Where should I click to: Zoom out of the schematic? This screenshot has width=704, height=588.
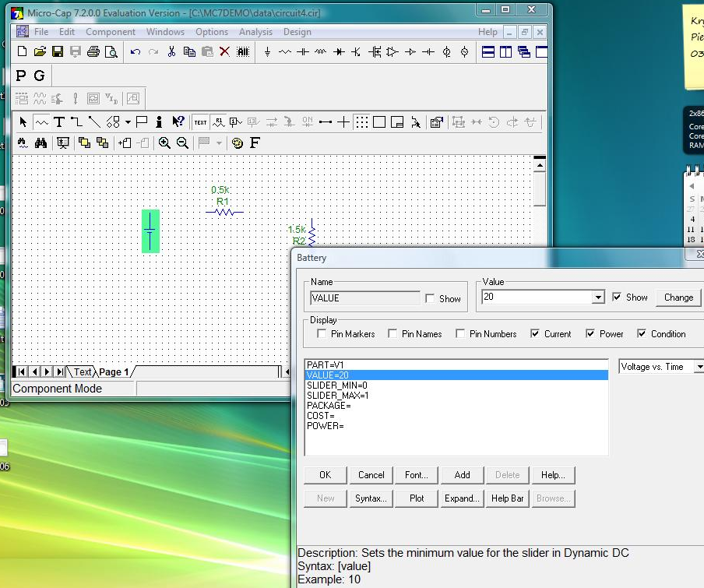(182, 143)
